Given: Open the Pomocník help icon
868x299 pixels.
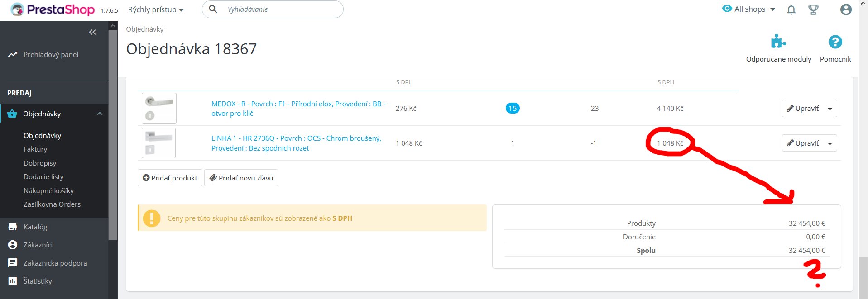Looking at the screenshot, I should (835, 42).
